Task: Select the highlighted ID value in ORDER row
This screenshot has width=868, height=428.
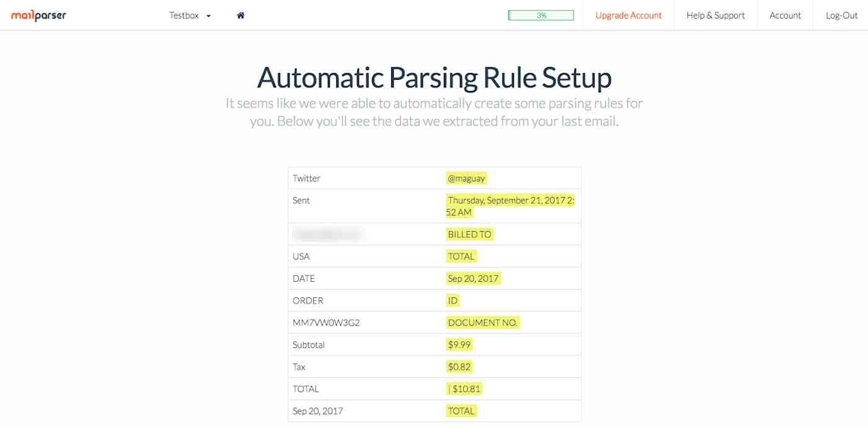Action: coord(453,300)
